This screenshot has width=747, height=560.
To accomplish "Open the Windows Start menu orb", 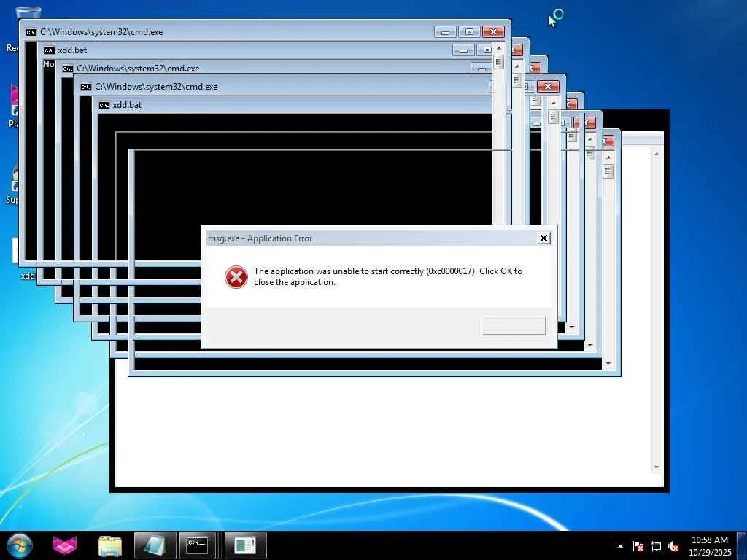I will pos(20,545).
